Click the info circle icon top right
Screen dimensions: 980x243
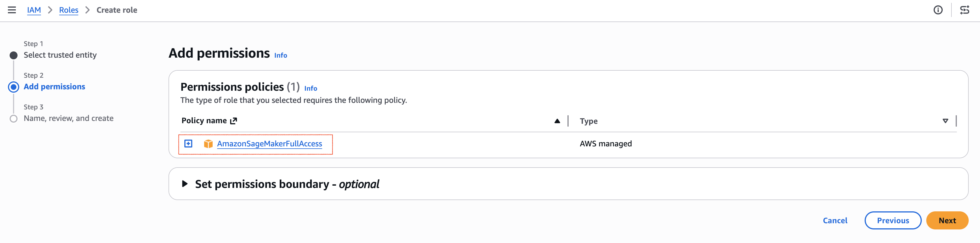coord(938,10)
